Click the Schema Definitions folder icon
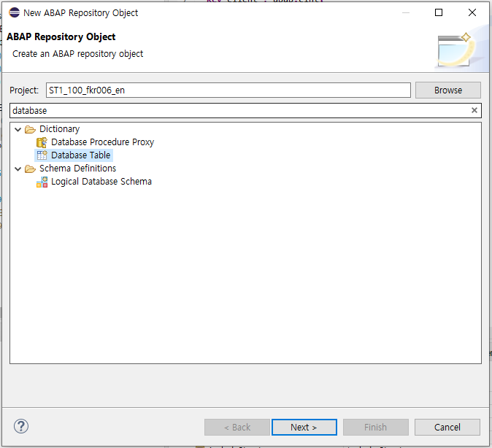Screen dimensions: 492x448 30,169
